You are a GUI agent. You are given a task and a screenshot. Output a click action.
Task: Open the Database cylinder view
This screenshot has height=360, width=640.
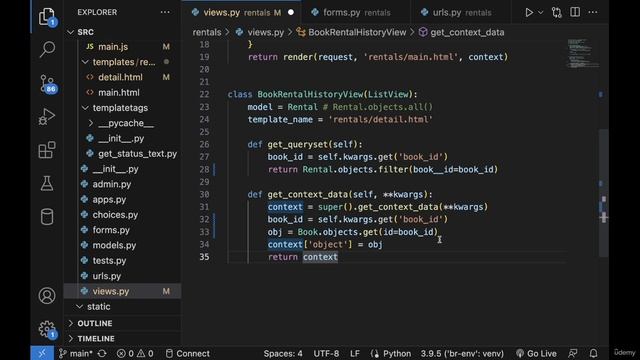(x=47, y=217)
